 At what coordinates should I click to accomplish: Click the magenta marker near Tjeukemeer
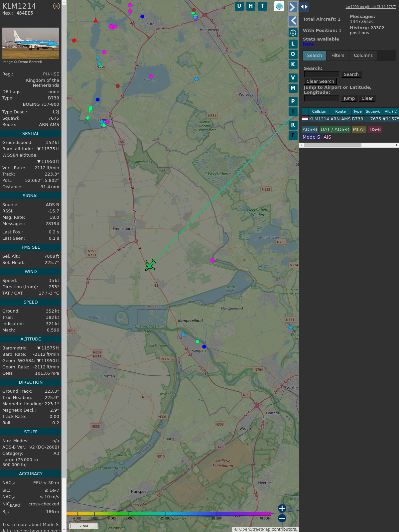[151, 76]
